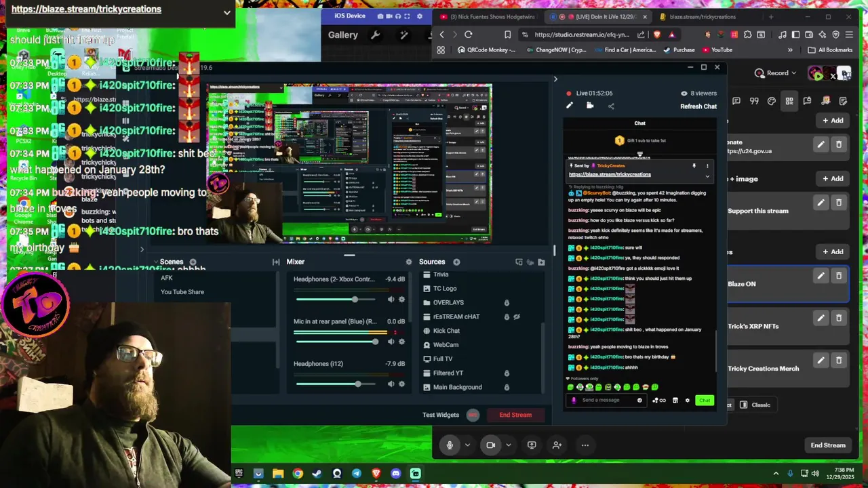
Task: Delete the Blaze ON overlay item
Action: click(x=839, y=276)
